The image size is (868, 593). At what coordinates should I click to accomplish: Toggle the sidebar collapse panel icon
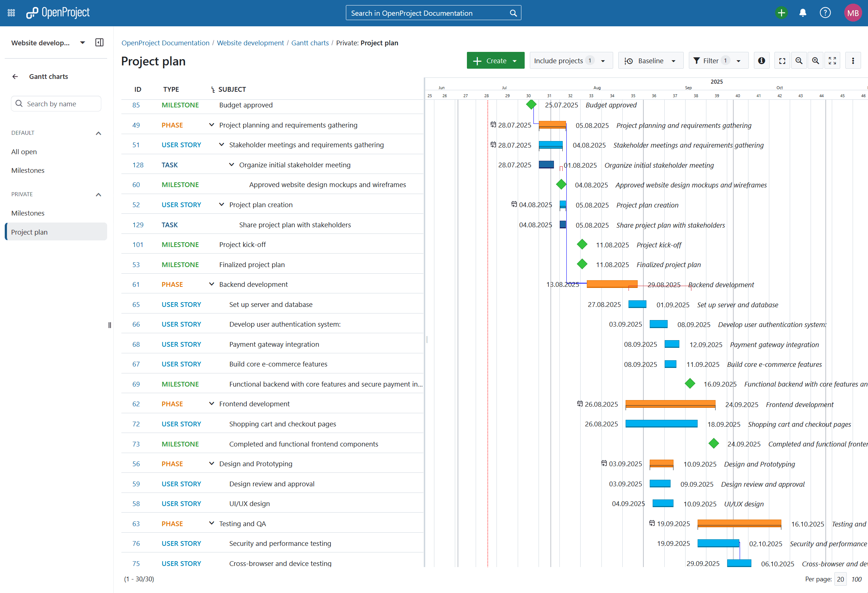pos(99,42)
